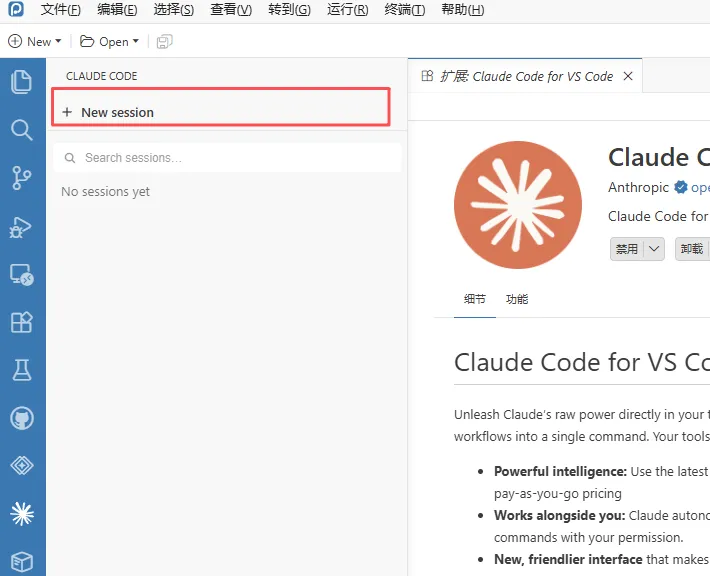The height and width of the screenshot is (576, 710).
Task: Open the 终端(T) menu
Action: click(x=405, y=10)
